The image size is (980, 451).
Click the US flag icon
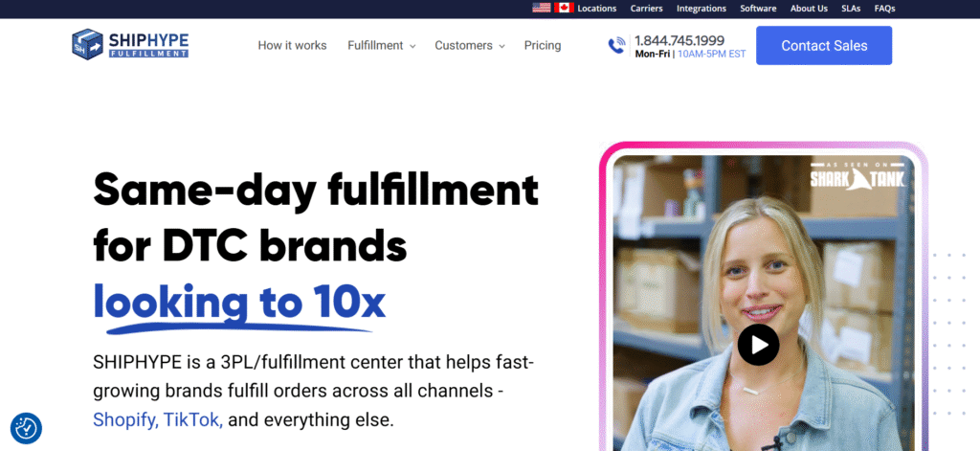point(542,8)
